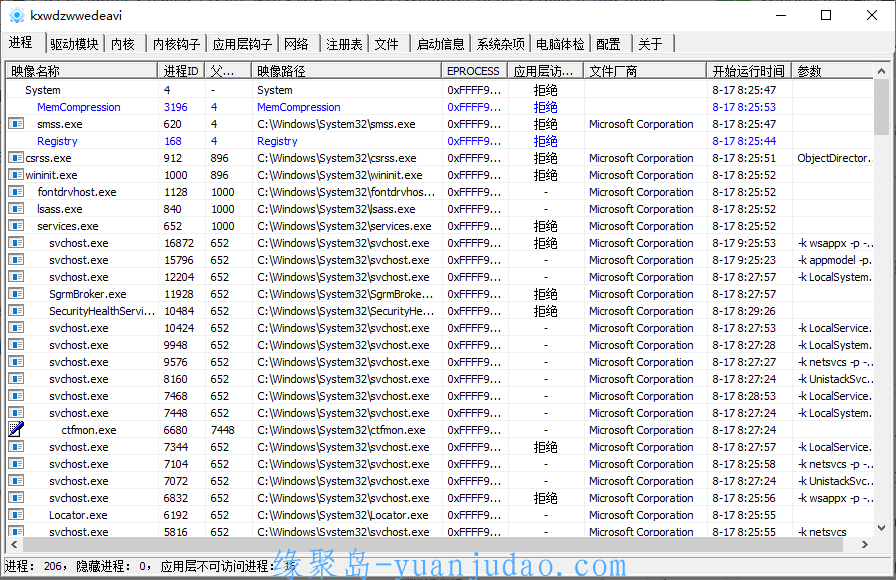Click the kxwdzwwedeavi title bar app icon
896x580 pixels.
(17, 15)
